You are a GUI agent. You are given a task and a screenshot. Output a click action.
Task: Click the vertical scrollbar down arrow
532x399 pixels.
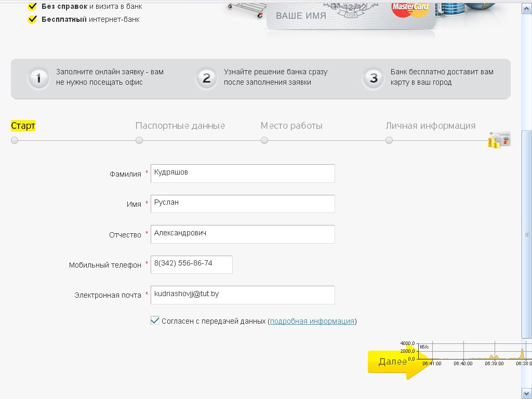coord(526,392)
